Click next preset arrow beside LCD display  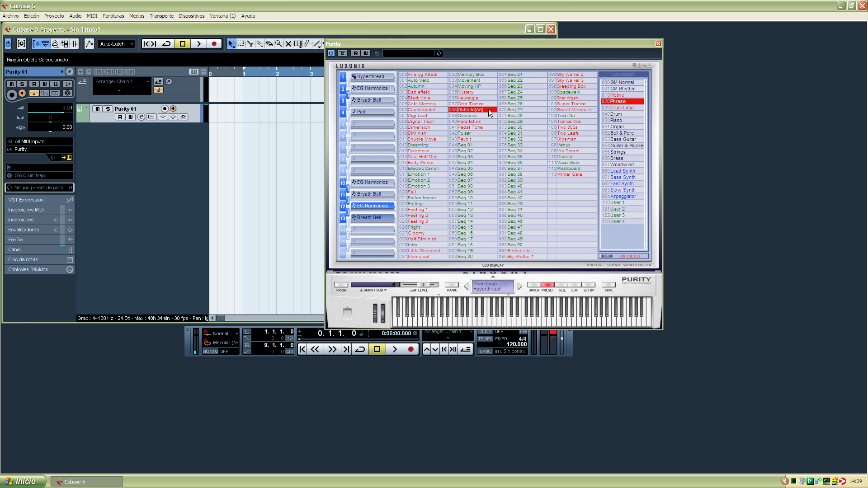[x=519, y=286]
